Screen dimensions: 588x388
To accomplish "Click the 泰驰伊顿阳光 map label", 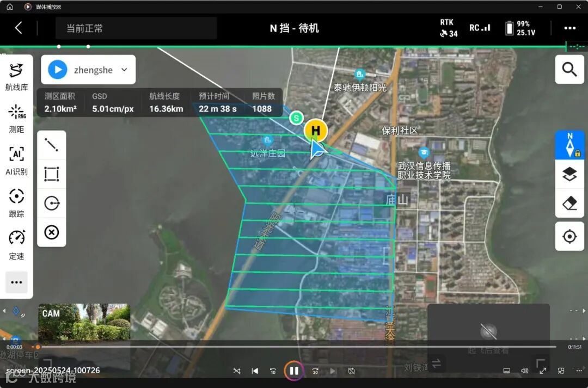I will (360, 88).
